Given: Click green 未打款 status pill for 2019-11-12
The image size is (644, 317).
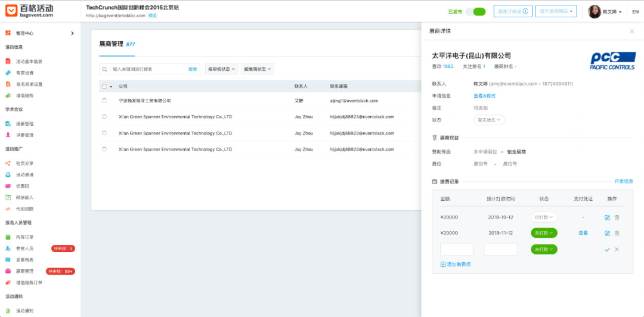Looking at the screenshot, I should pyautogui.click(x=544, y=233).
